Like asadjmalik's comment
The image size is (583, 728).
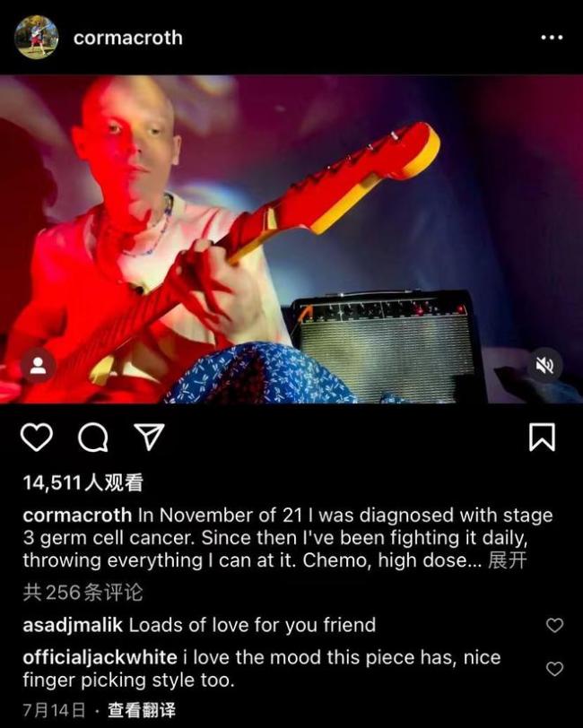[554, 626]
